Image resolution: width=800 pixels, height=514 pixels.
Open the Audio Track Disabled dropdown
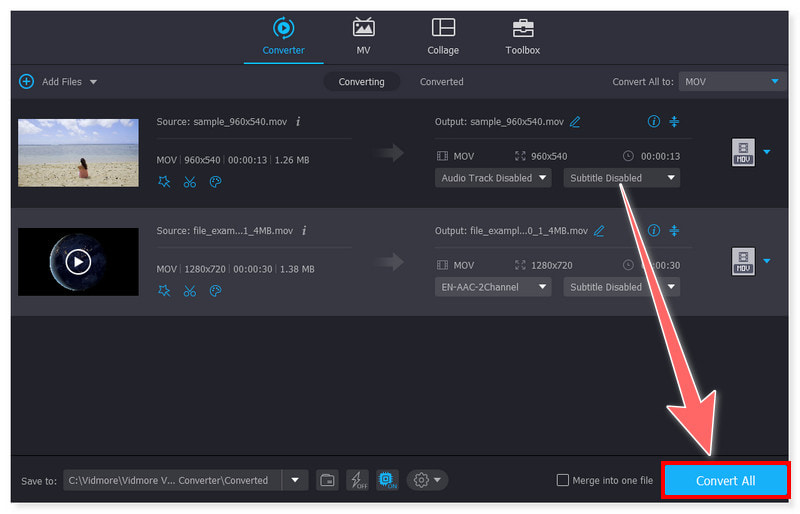coord(494,178)
